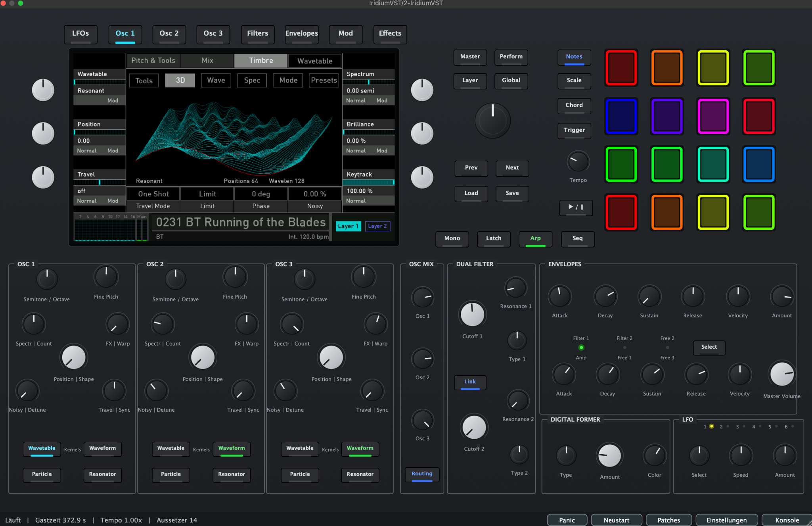Open the Limit value selector
Viewport: 812px width, 526px height.
[x=207, y=194]
